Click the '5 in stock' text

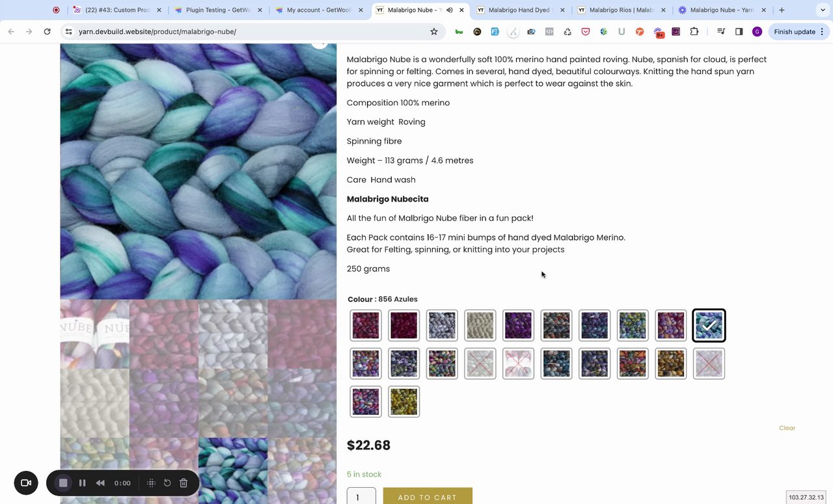tap(364, 475)
